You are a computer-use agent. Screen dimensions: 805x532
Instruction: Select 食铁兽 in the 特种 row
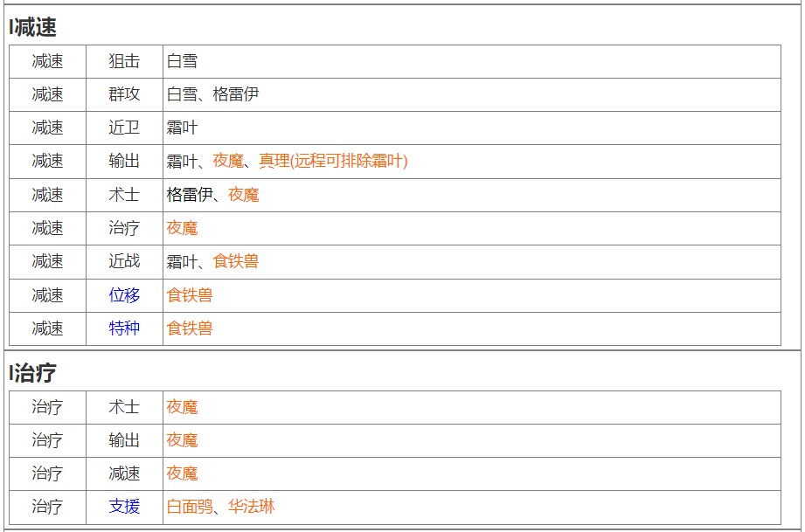[190, 328]
